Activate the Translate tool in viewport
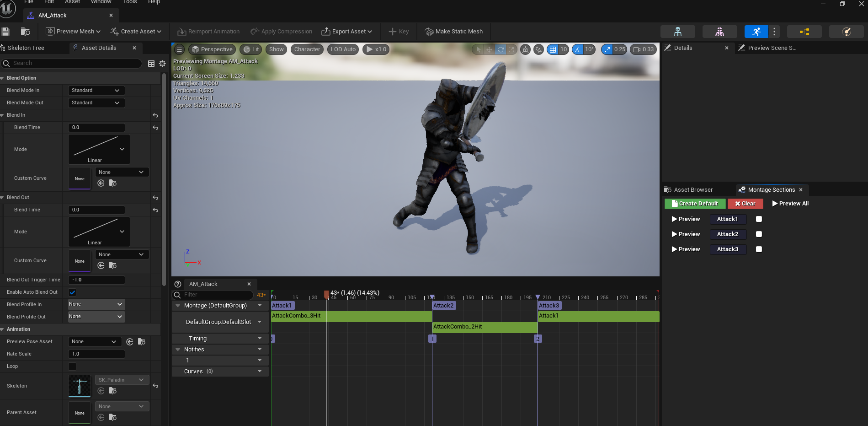 pos(489,49)
